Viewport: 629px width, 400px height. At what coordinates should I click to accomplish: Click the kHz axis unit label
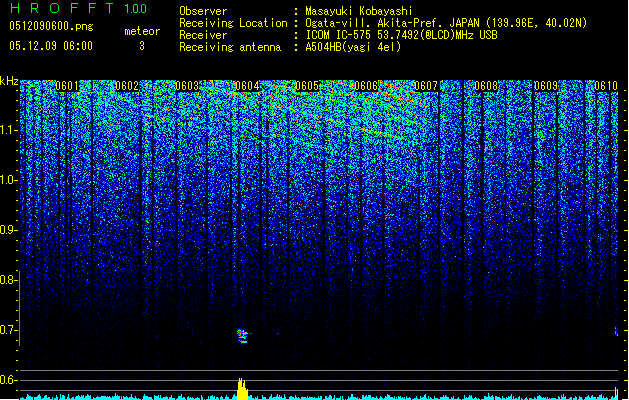(x=9, y=81)
